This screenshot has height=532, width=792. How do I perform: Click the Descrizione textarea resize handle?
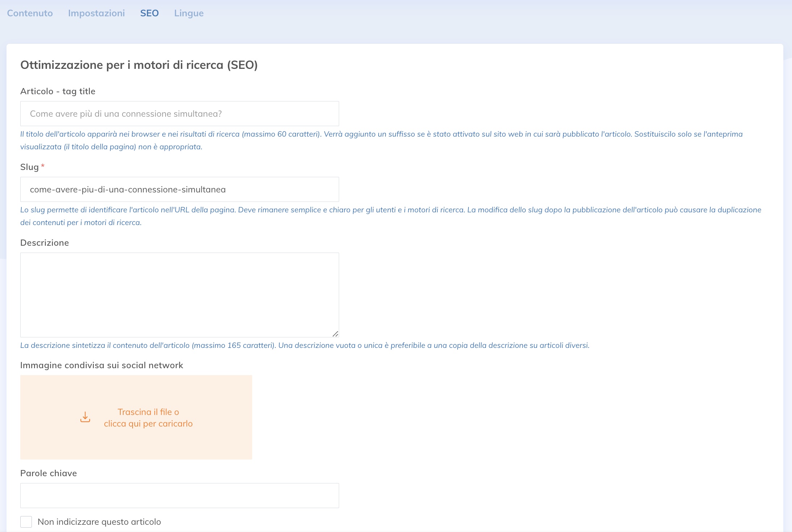(x=335, y=334)
